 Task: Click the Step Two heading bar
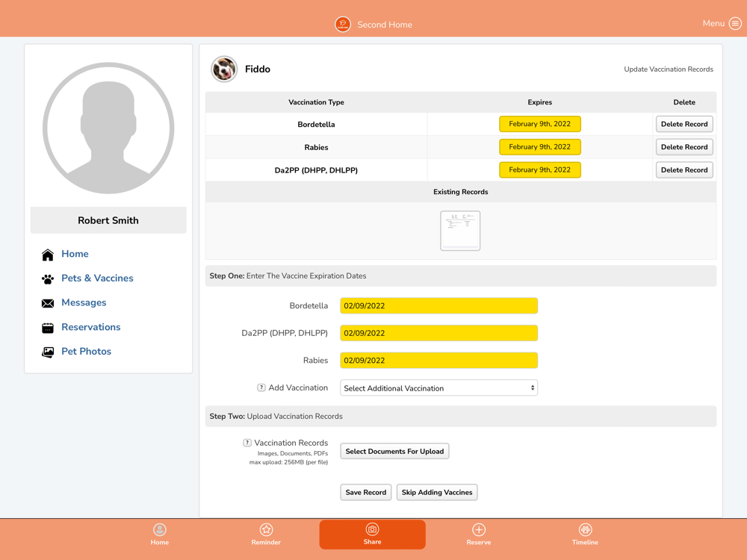(x=461, y=416)
